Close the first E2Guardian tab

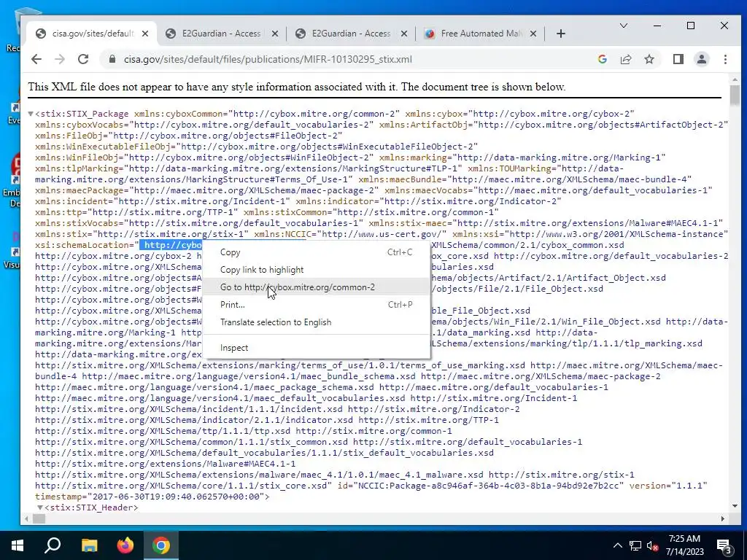(275, 34)
